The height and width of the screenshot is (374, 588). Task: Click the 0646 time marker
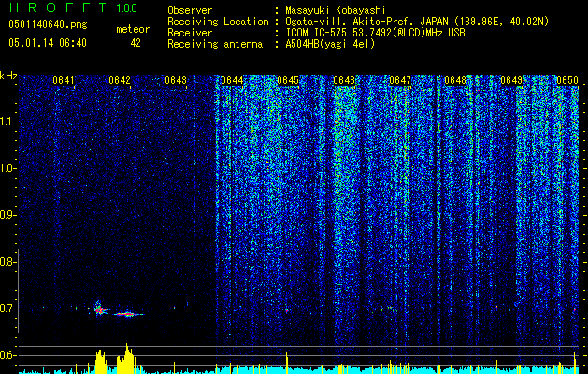pyautogui.click(x=344, y=80)
